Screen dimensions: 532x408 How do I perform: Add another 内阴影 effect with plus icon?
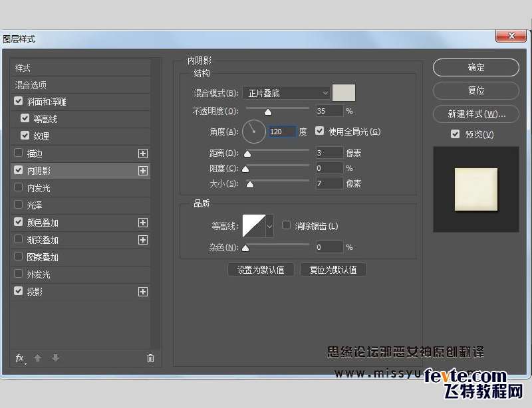pyautogui.click(x=143, y=171)
